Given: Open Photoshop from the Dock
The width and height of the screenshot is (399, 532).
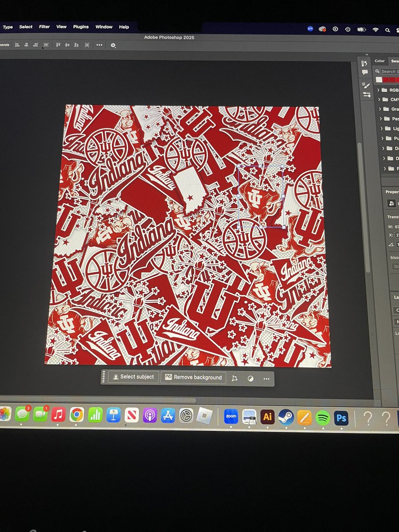Looking at the screenshot, I should (341, 417).
